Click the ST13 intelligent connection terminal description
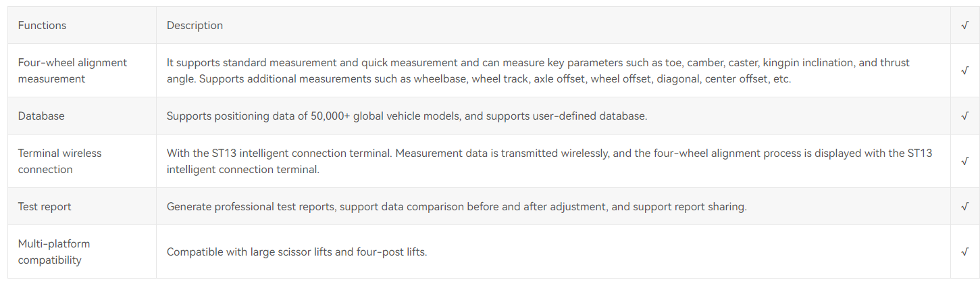This screenshot has width=980, height=284. pyautogui.click(x=549, y=161)
